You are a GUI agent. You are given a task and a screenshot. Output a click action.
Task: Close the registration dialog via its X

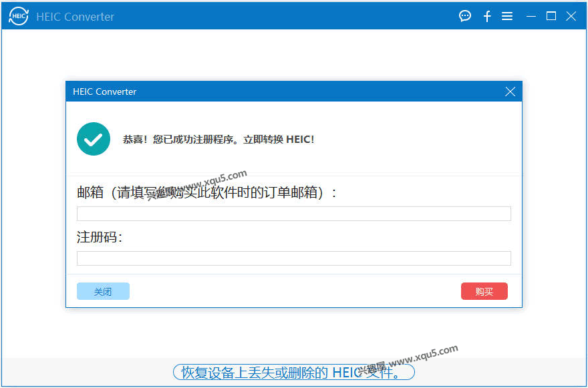pyautogui.click(x=510, y=91)
